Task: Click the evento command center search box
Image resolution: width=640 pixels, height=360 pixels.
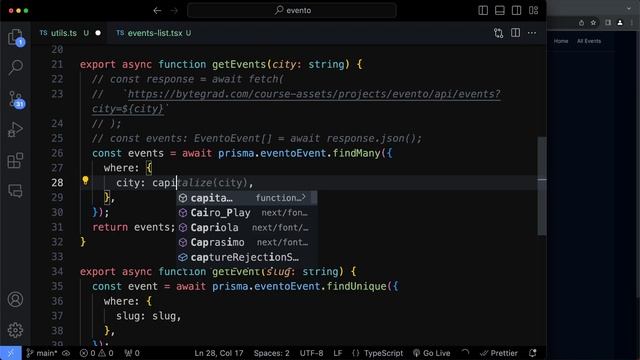Action: [x=292, y=11]
